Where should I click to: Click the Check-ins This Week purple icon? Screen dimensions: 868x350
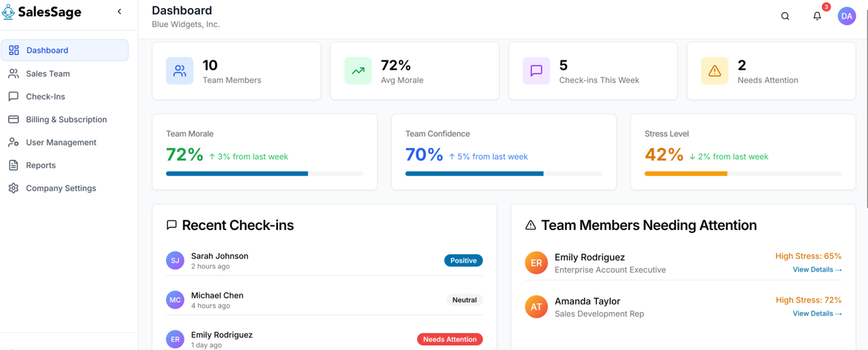[536, 71]
